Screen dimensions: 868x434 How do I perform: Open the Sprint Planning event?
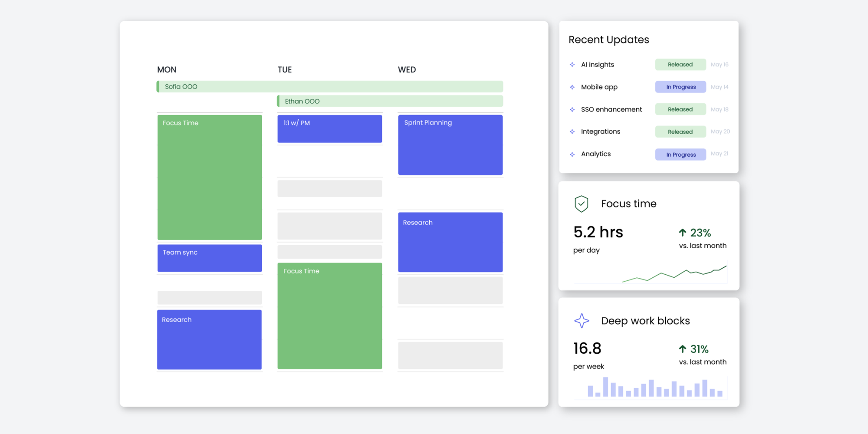tap(450, 145)
